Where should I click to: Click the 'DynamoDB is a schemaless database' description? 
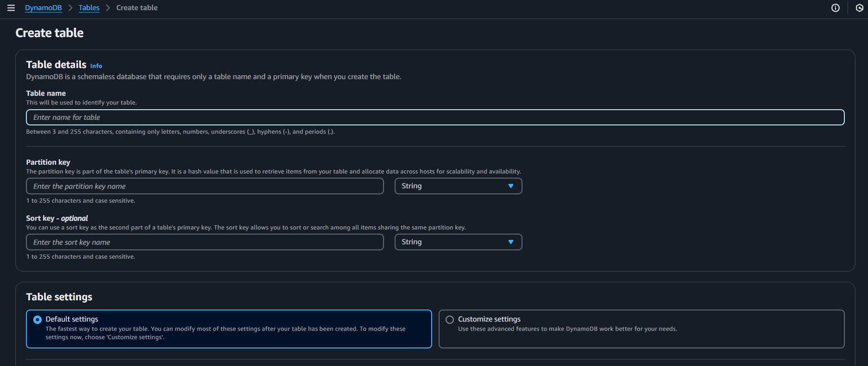point(214,77)
